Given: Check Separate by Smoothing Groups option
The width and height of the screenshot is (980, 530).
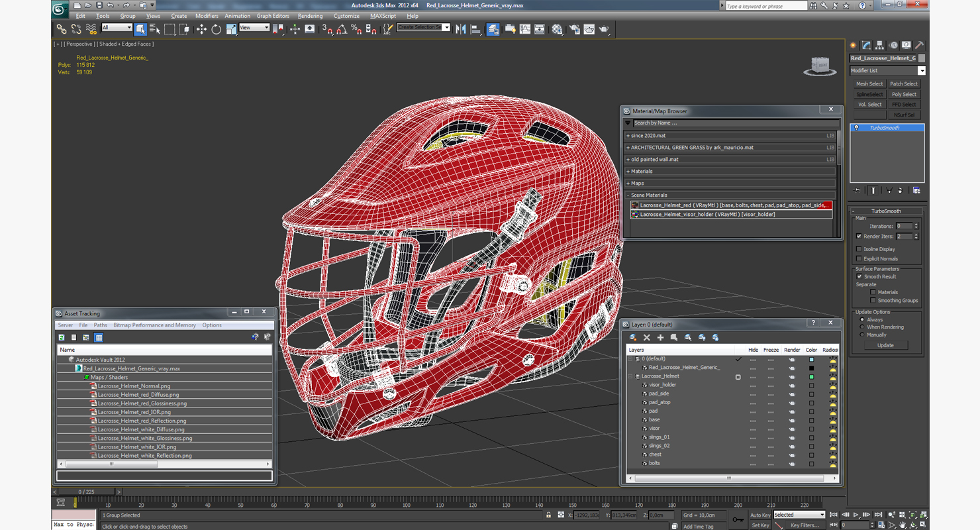Looking at the screenshot, I should click(873, 301).
